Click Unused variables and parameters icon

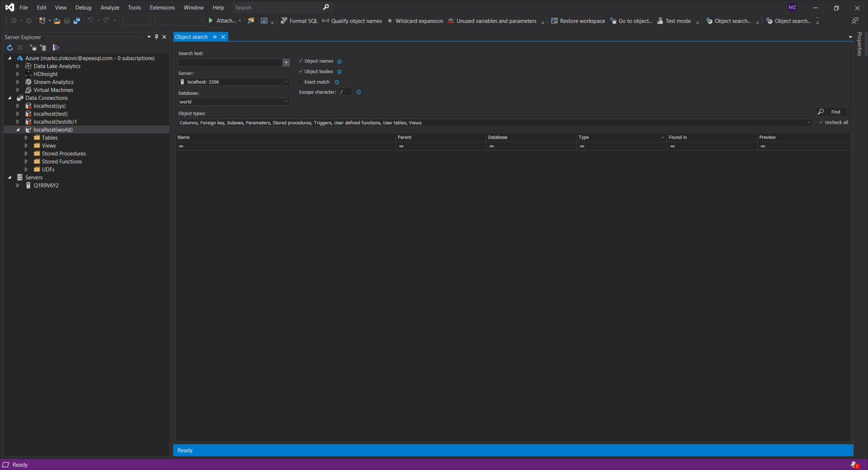(451, 21)
